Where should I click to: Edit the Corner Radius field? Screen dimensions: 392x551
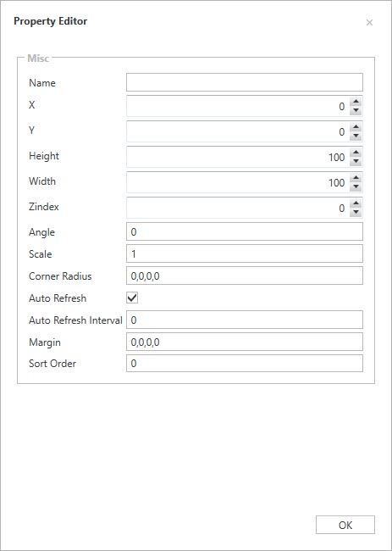[x=245, y=275]
